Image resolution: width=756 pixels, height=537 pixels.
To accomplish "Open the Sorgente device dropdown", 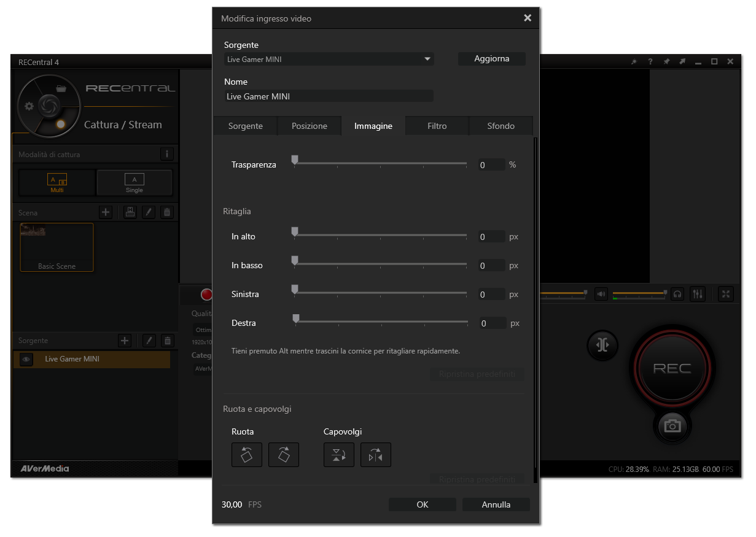I will 329,60.
